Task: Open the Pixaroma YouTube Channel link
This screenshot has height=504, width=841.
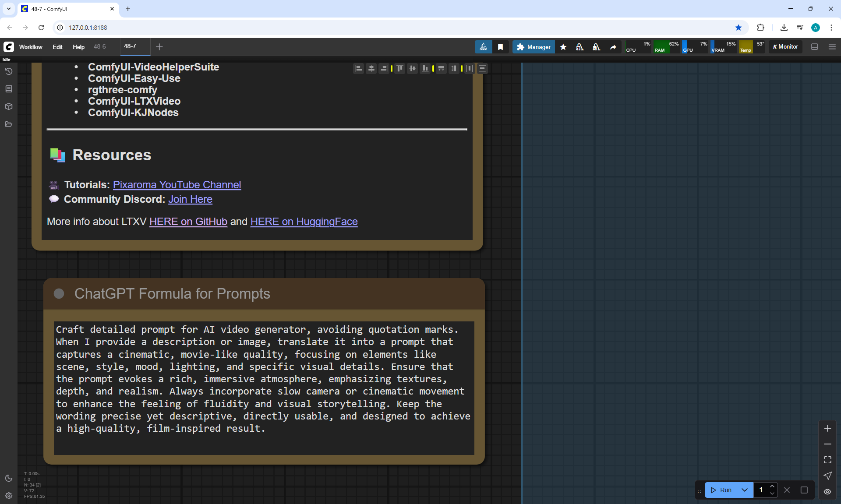Action: (x=177, y=185)
